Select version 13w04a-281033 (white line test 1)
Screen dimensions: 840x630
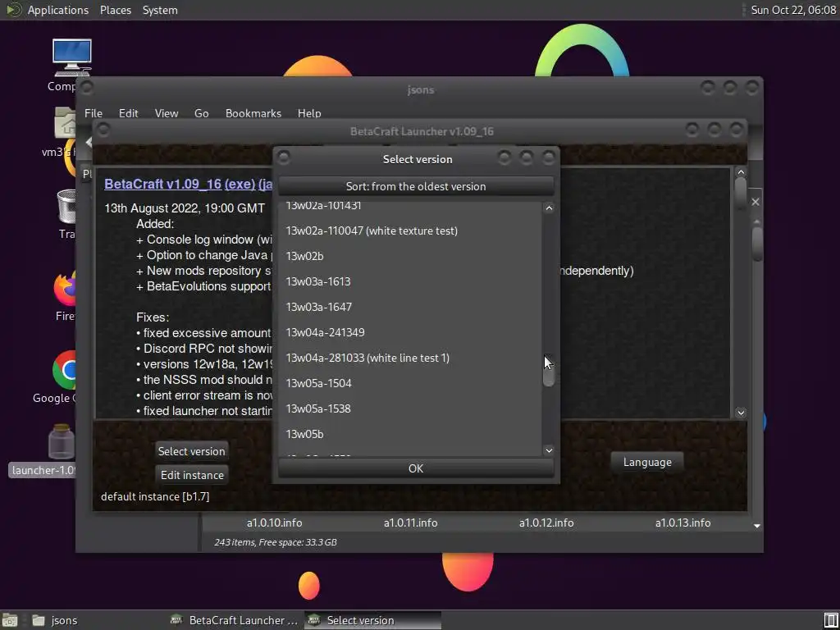click(409, 358)
